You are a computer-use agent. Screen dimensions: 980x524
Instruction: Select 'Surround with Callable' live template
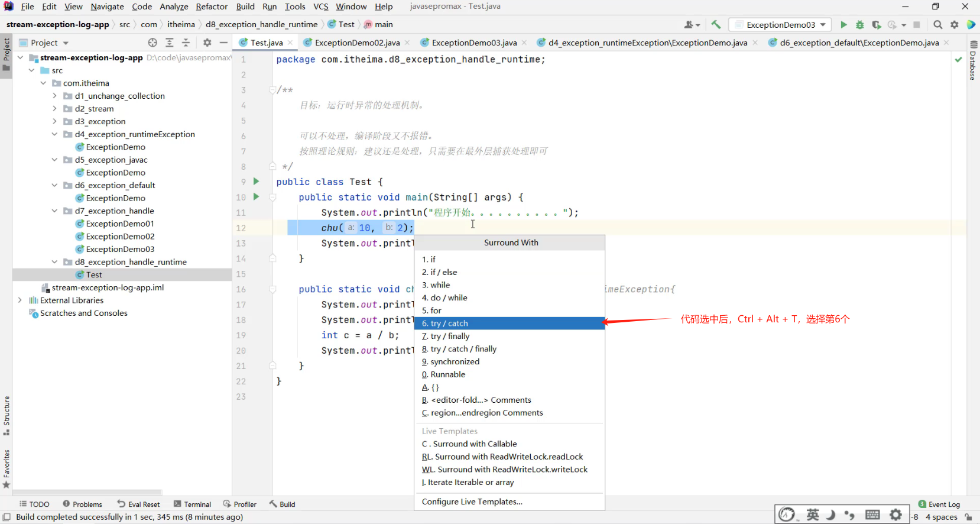(510, 444)
